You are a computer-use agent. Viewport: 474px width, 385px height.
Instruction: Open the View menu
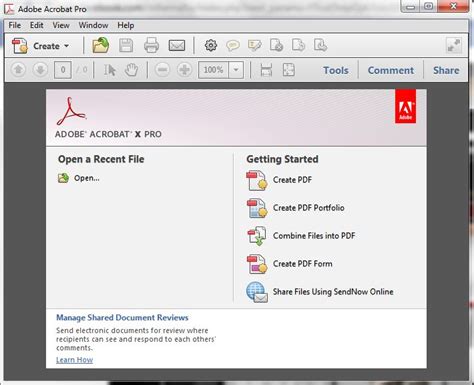pos(61,25)
